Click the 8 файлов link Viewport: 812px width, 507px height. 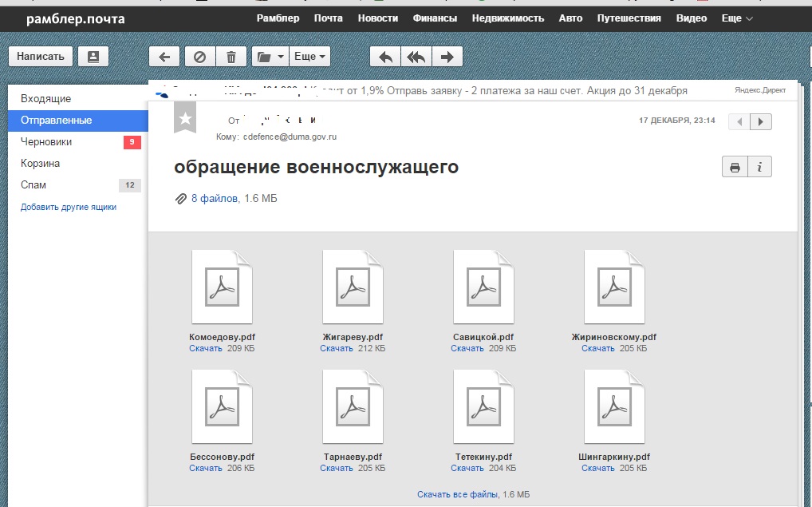(215, 199)
